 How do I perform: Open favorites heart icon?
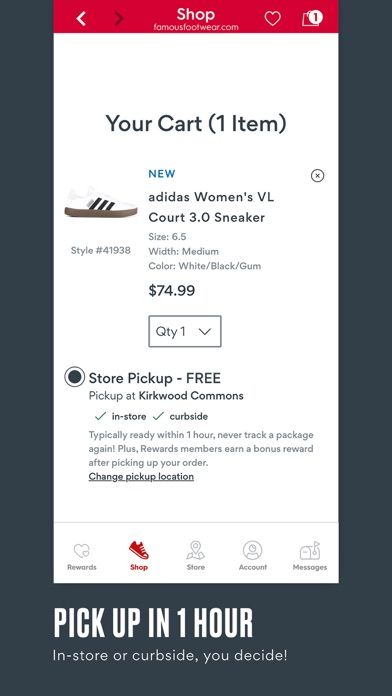point(272,18)
